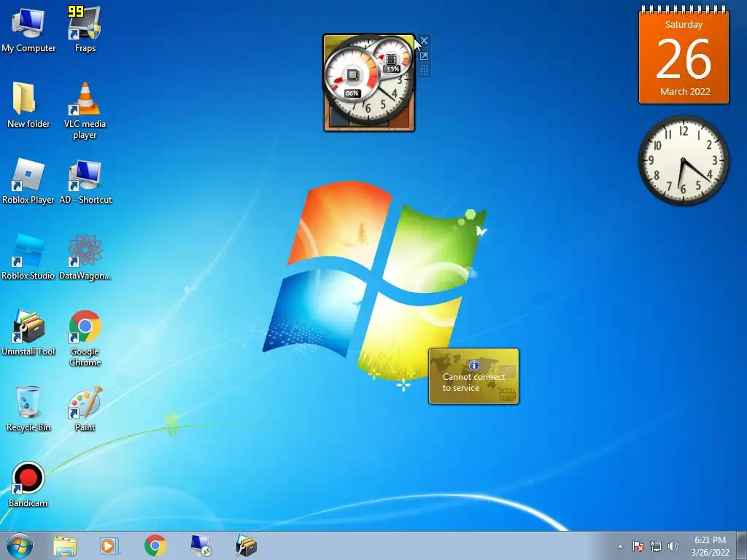The height and width of the screenshot is (560, 747).
Task: Enlarge the CPU Meter gadget
Action: click(x=424, y=56)
